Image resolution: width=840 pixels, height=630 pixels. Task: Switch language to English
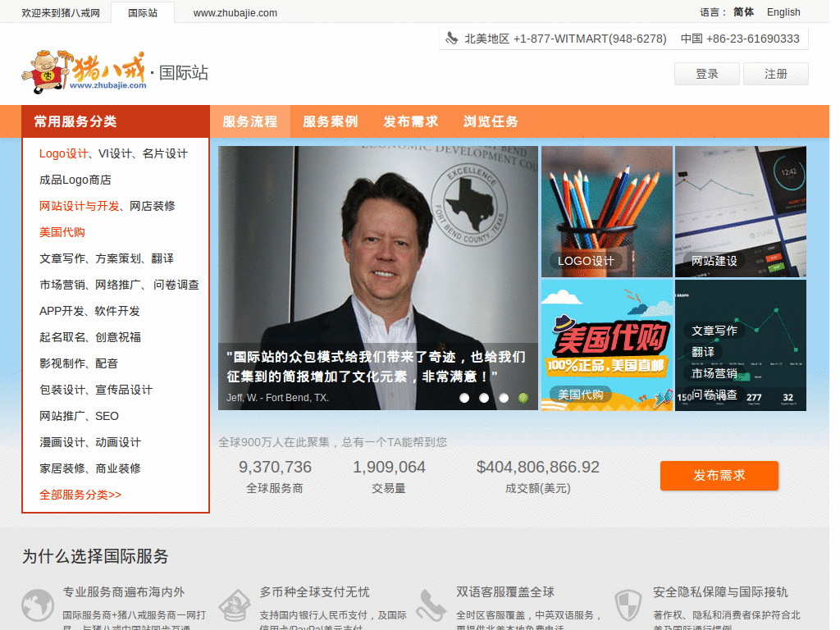click(783, 12)
